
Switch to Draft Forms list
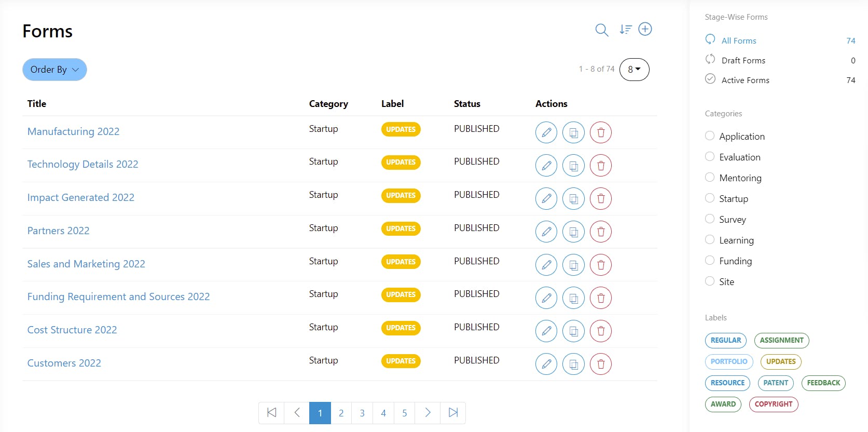coord(743,60)
